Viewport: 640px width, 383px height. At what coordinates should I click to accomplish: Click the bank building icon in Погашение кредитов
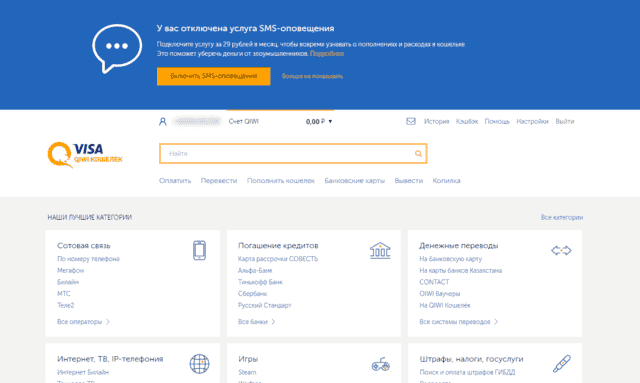point(380,250)
